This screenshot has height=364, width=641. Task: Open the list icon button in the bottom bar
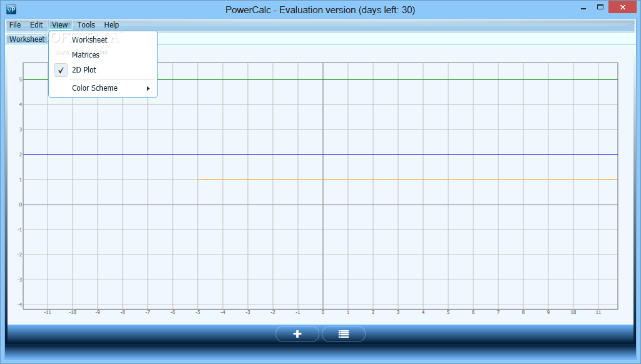344,334
